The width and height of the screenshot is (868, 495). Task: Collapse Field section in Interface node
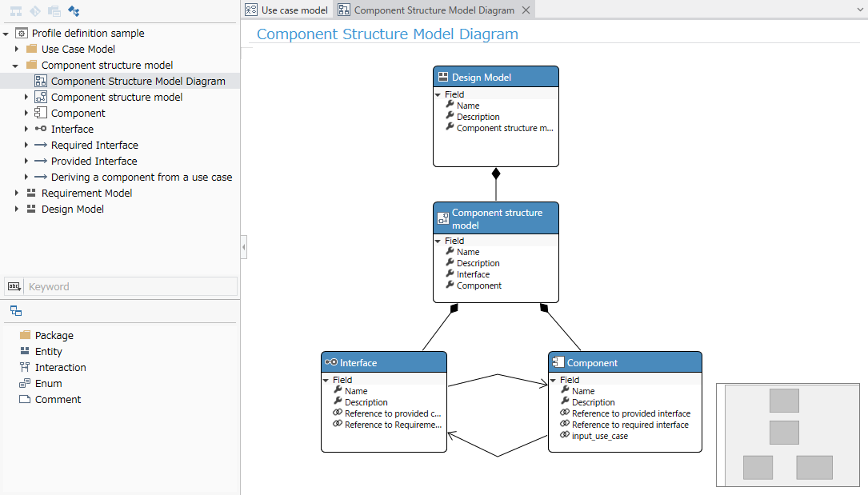326,380
